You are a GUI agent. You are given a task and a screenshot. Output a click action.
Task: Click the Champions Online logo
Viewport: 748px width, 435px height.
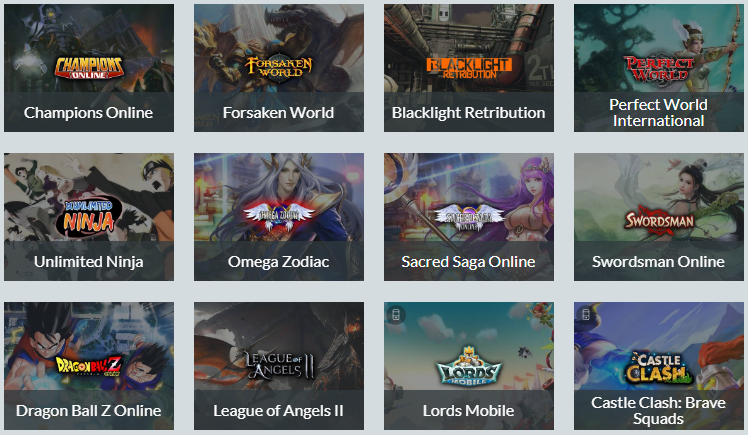(89, 67)
